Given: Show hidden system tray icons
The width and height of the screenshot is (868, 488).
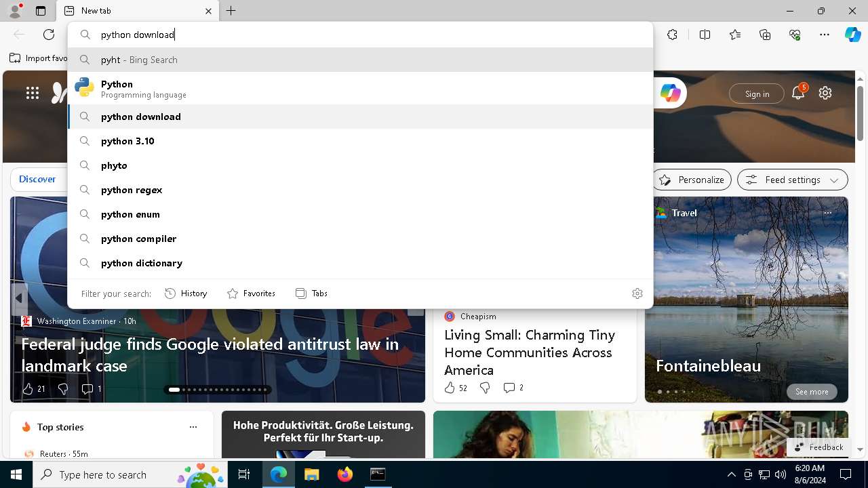Looking at the screenshot, I should tap(731, 474).
